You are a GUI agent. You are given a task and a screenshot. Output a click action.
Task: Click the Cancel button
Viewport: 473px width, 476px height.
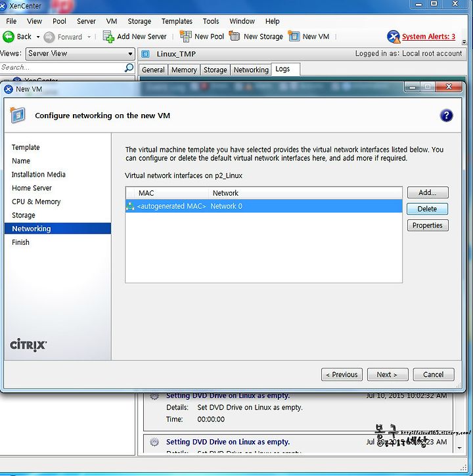[434, 375]
